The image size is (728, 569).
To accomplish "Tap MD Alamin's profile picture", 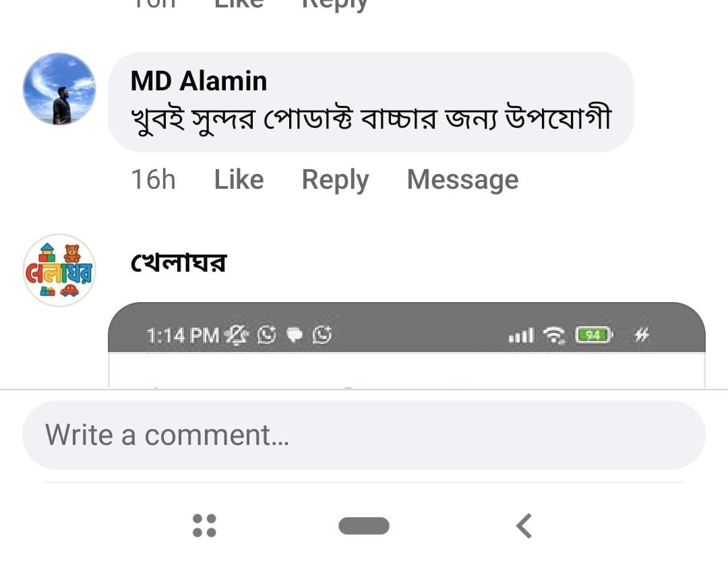I will (x=59, y=89).
